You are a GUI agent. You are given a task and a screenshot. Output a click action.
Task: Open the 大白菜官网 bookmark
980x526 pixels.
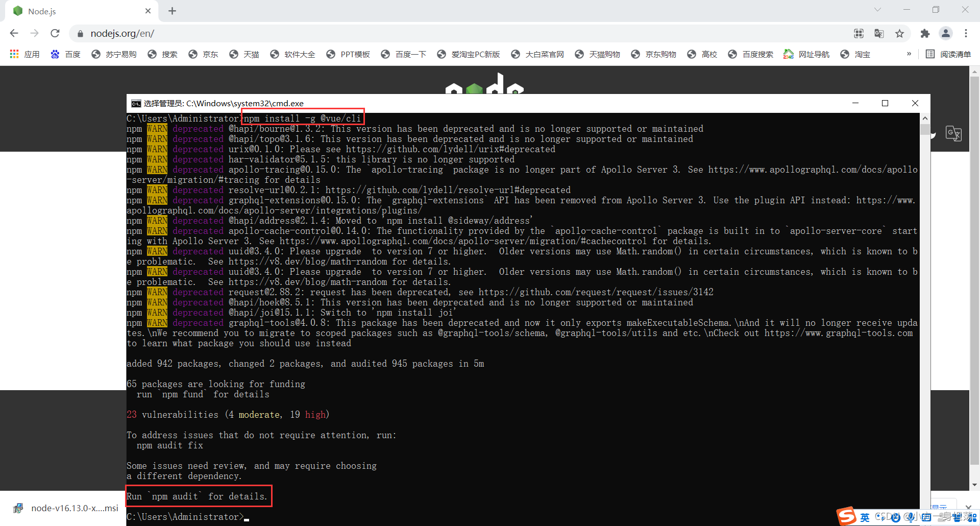537,54
